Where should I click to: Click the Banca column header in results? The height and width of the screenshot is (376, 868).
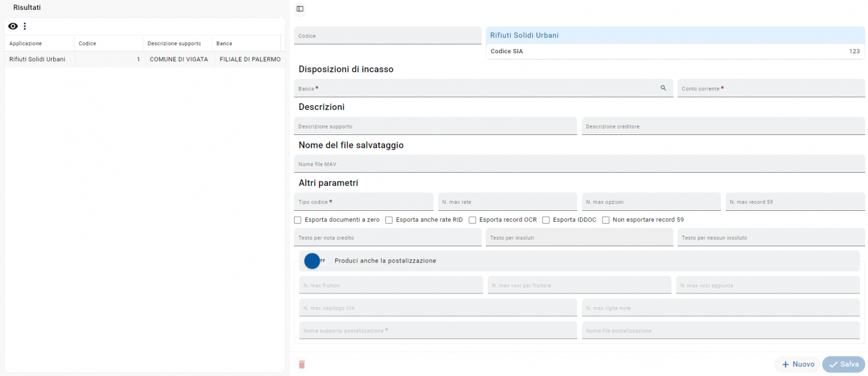[x=225, y=43]
